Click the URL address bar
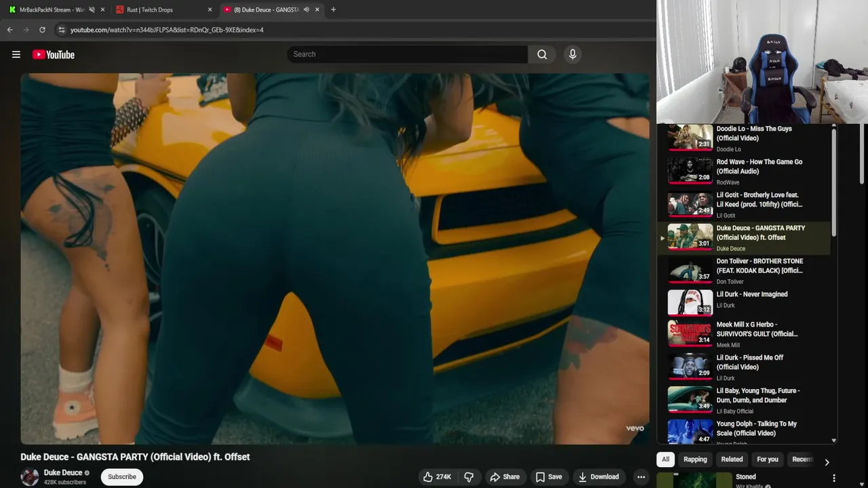 353,30
